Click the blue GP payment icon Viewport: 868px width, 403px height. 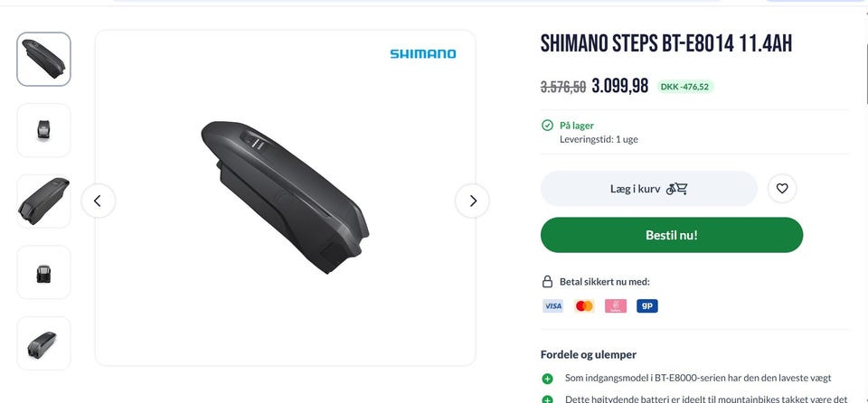646,306
